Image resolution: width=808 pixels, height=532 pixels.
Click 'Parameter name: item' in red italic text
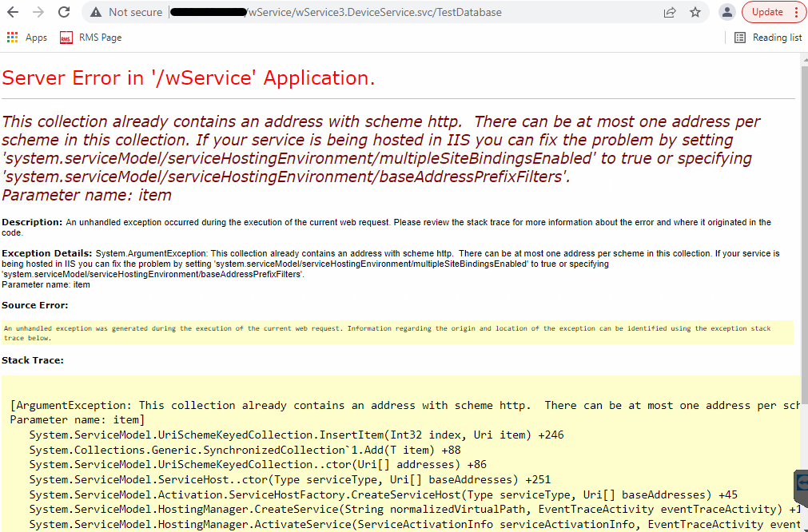[86, 195]
